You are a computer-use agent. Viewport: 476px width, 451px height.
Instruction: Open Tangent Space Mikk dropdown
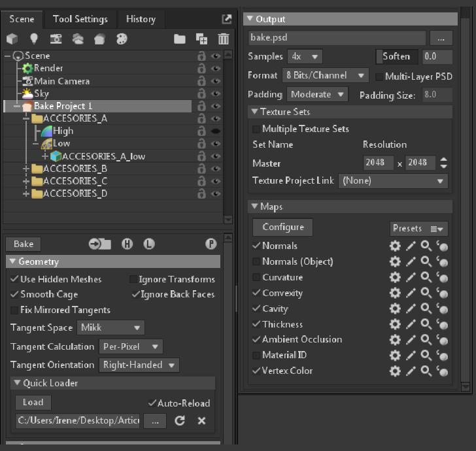tap(110, 327)
